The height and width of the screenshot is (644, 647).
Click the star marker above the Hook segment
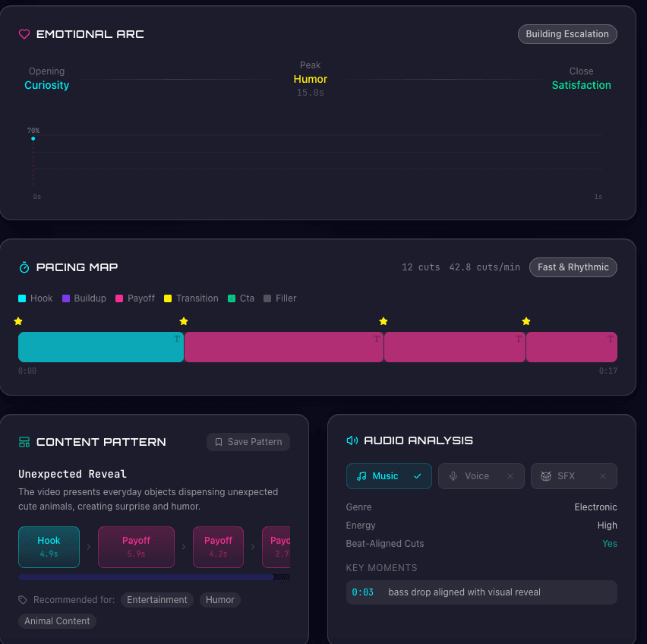18,321
